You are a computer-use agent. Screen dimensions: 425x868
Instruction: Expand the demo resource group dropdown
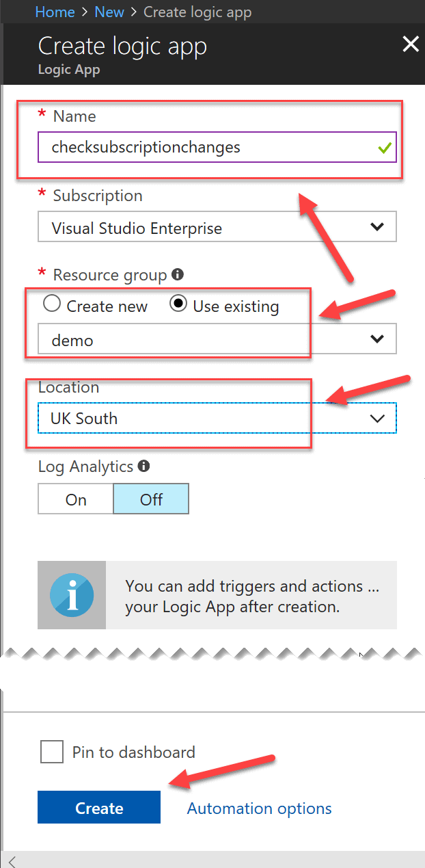(x=217, y=339)
